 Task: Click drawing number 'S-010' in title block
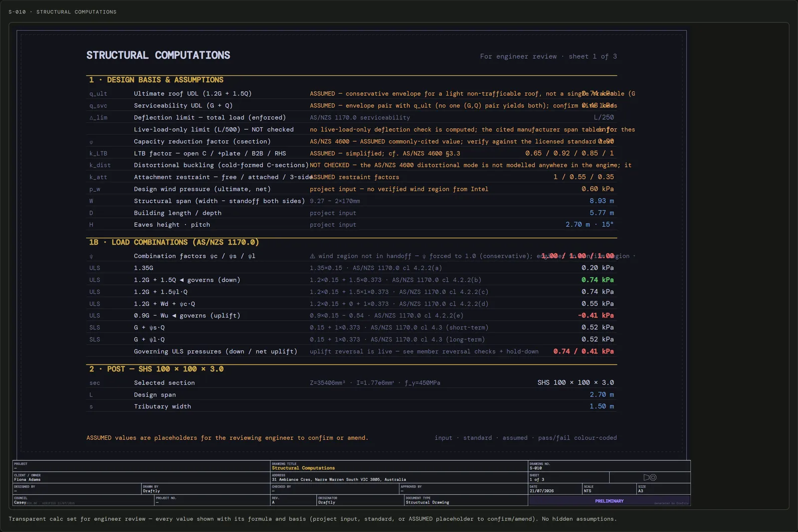pyautogui.click(x=536, y=468)
